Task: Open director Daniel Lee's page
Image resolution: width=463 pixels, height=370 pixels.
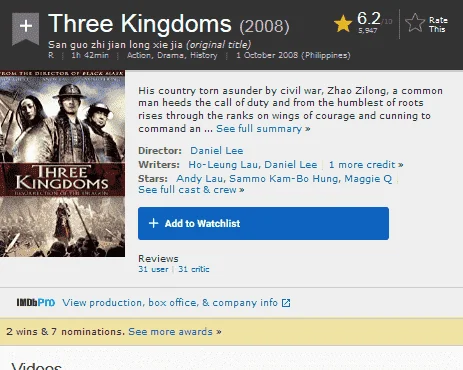Action: 217,150
